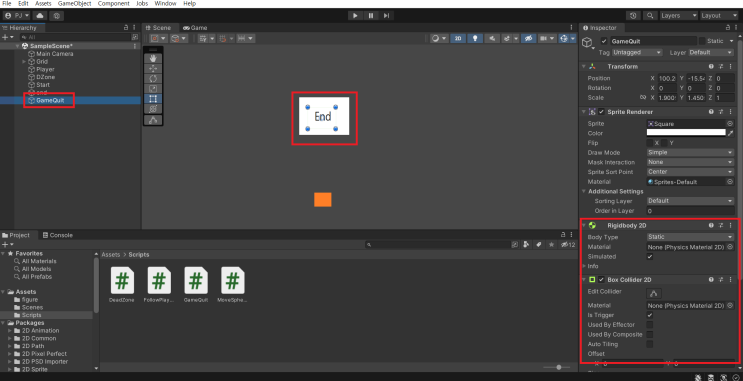The width and height of the screenshot is (743, 381).
Task: Select Main Camera in Hierarchy
Action: pyautogui.click(x=54, y=54)
